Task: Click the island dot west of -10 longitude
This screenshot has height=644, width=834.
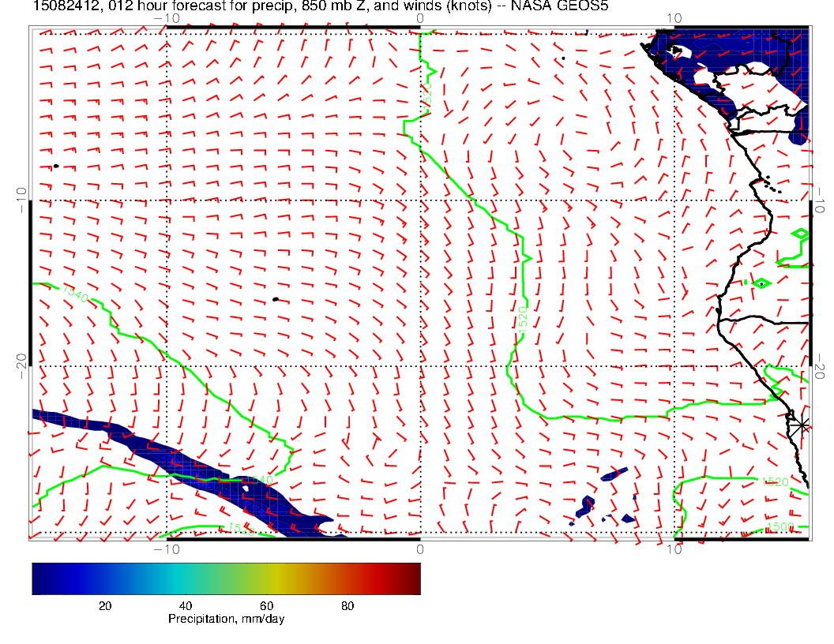Action: pyautogui.click(x=56, y=166)
